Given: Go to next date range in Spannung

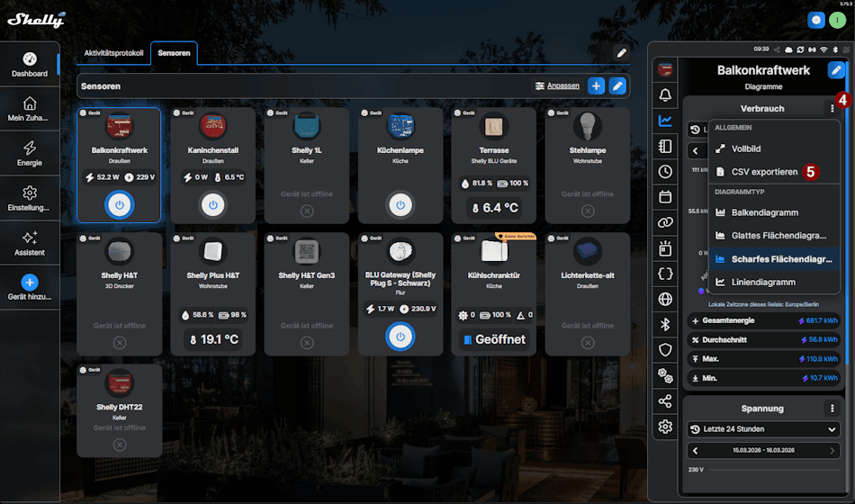Looking at the screenshot, I should [x=832, y=451].
